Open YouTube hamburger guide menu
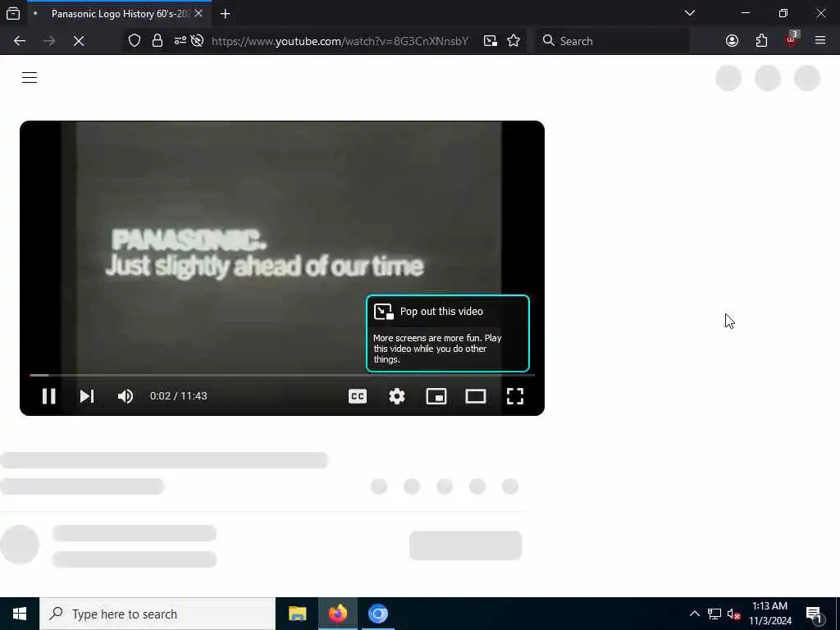 pyautogui.click(x=30, y=78)
